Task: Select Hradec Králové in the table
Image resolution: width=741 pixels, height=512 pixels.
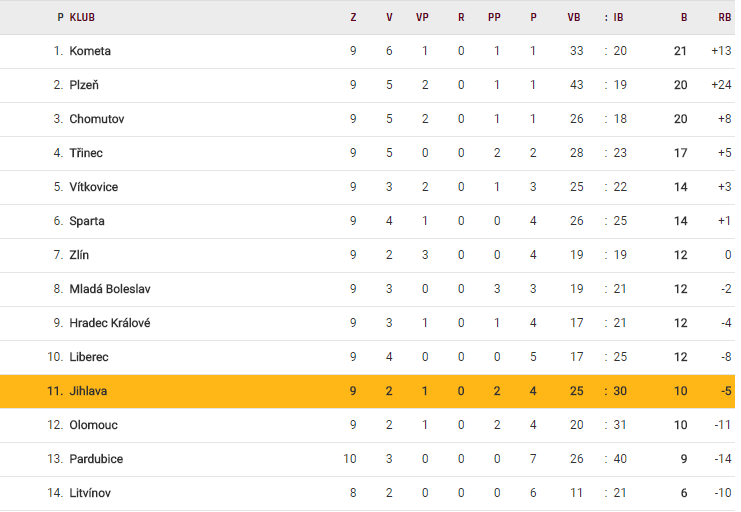Action: (x=110, y=323)
